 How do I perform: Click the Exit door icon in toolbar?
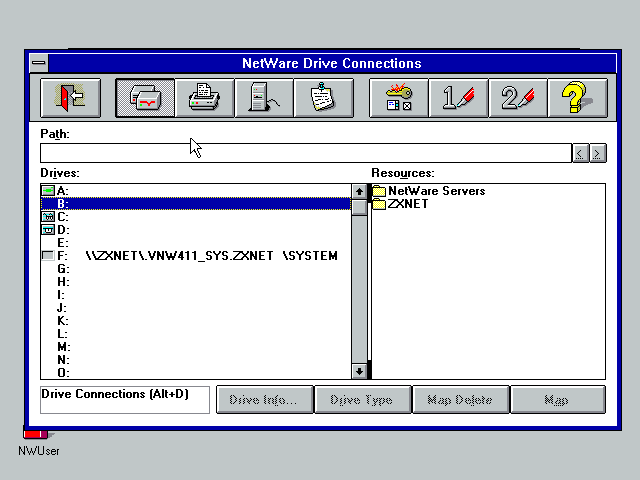coord(71,98)
